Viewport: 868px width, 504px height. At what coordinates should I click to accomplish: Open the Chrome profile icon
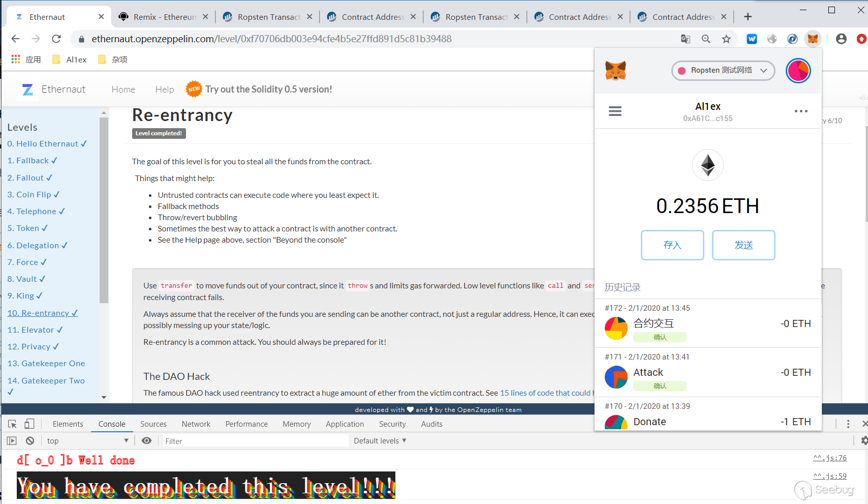(841, 39)
